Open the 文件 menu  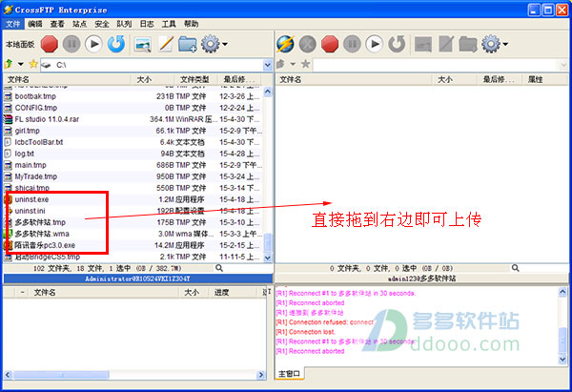click(x=13, y=24)
